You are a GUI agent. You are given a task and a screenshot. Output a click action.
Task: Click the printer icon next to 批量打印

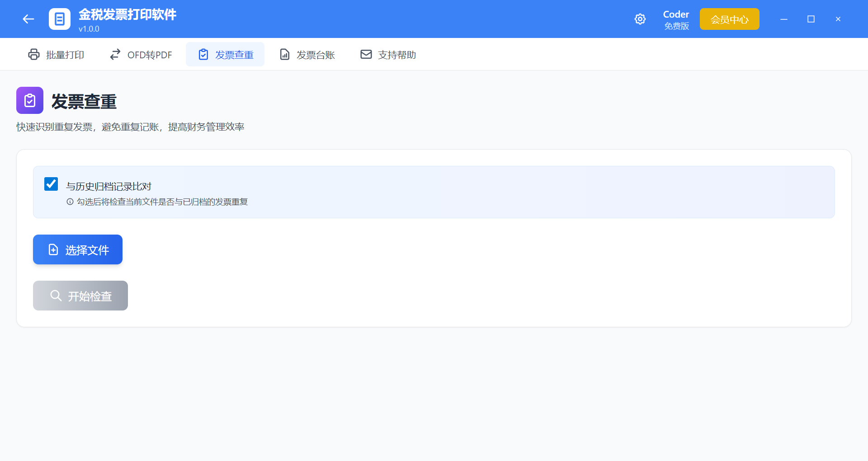pyautogui.click(x=34, y=54)
